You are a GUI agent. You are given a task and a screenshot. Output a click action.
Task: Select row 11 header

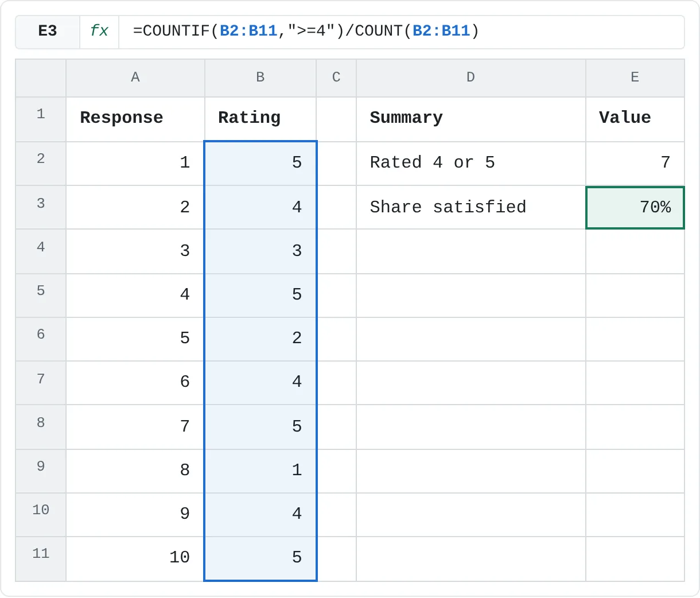coord(41,559)
